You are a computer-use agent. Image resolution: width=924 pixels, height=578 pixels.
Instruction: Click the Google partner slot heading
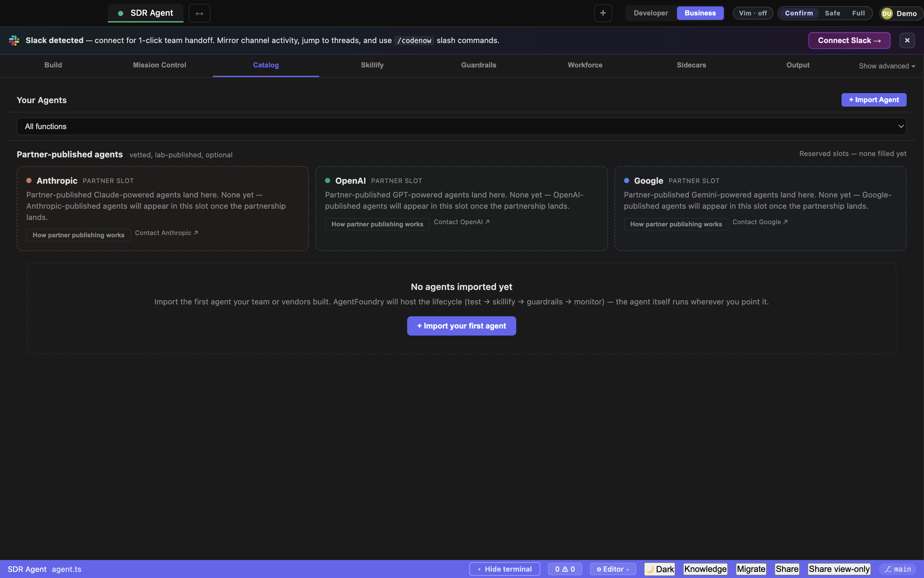coord(648,181)
